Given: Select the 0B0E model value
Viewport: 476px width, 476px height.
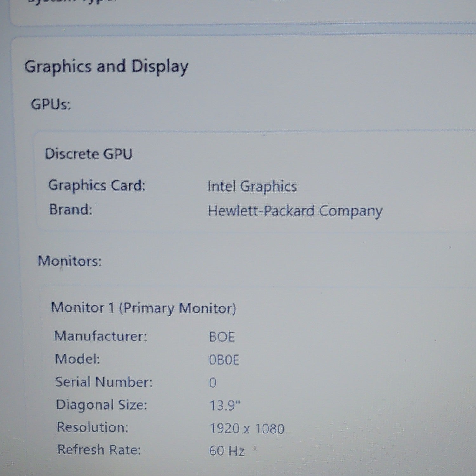Looking at the screenshot, I should (224, 360).
